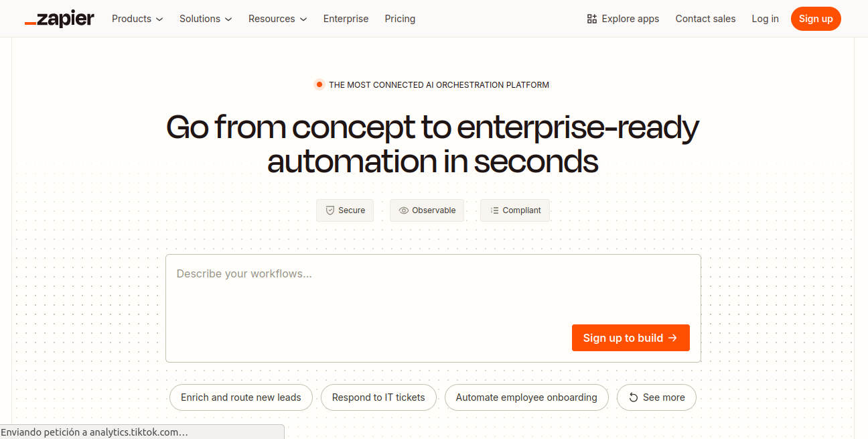Click Contact sales link
The image size is (868, 439).
[705, 19]
